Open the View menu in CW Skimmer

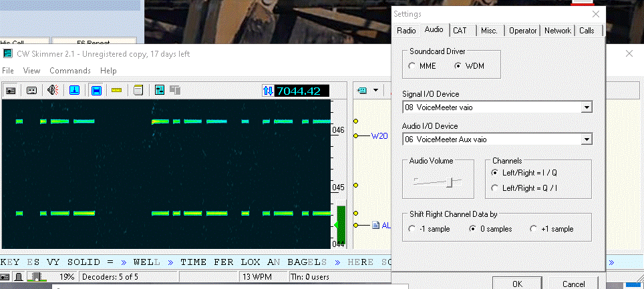(31, 71)
